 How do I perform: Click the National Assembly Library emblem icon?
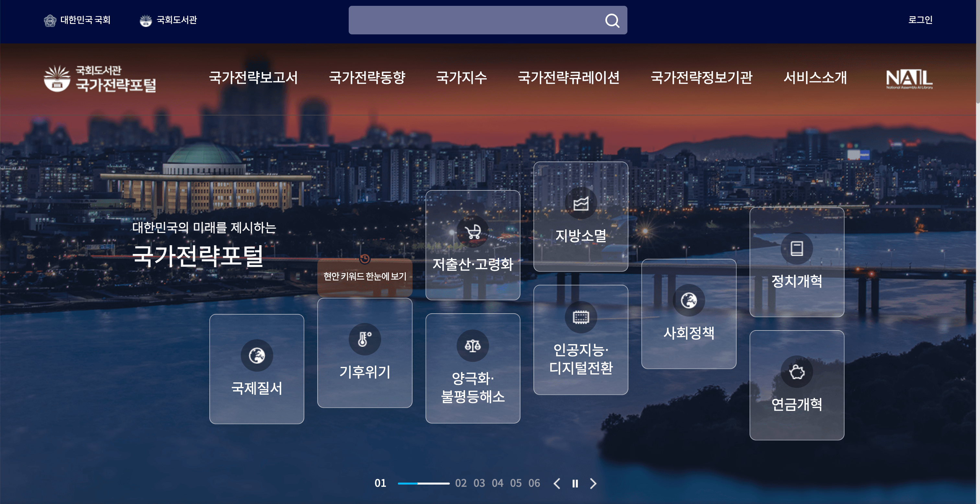click(145, 20)
